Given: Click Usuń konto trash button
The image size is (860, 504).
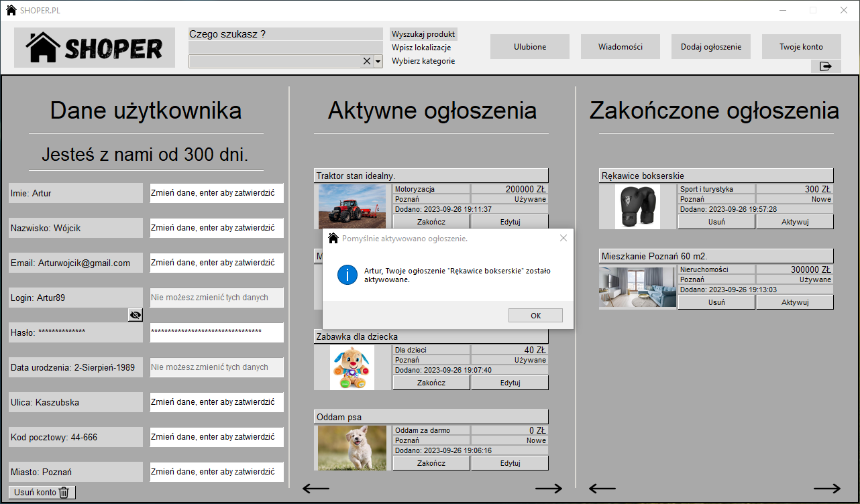Looking at the screenshot, I should coord(42,493).
